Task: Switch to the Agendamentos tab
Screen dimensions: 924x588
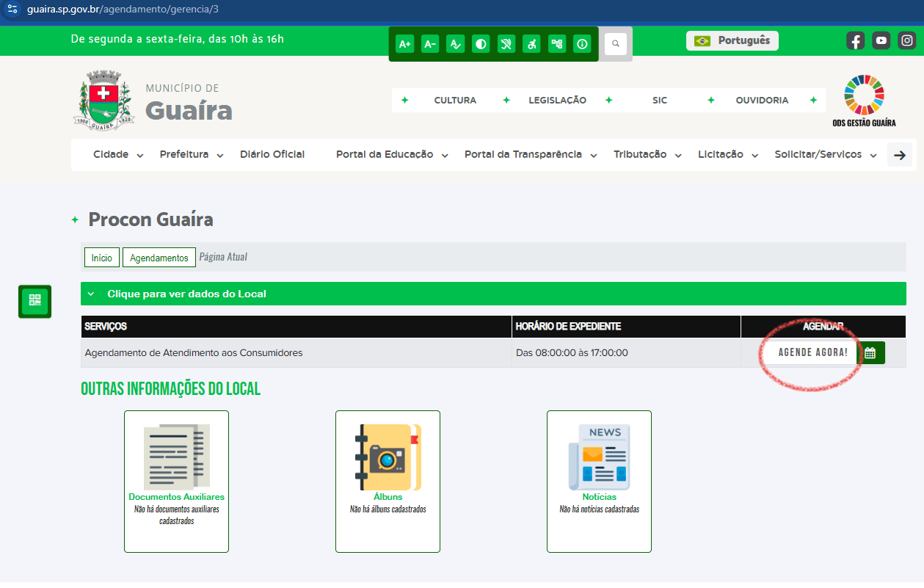Action: 159,257
